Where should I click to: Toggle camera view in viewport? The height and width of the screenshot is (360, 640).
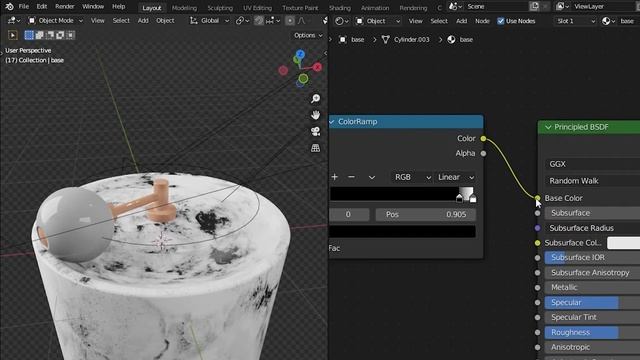[x=315, y=131]
